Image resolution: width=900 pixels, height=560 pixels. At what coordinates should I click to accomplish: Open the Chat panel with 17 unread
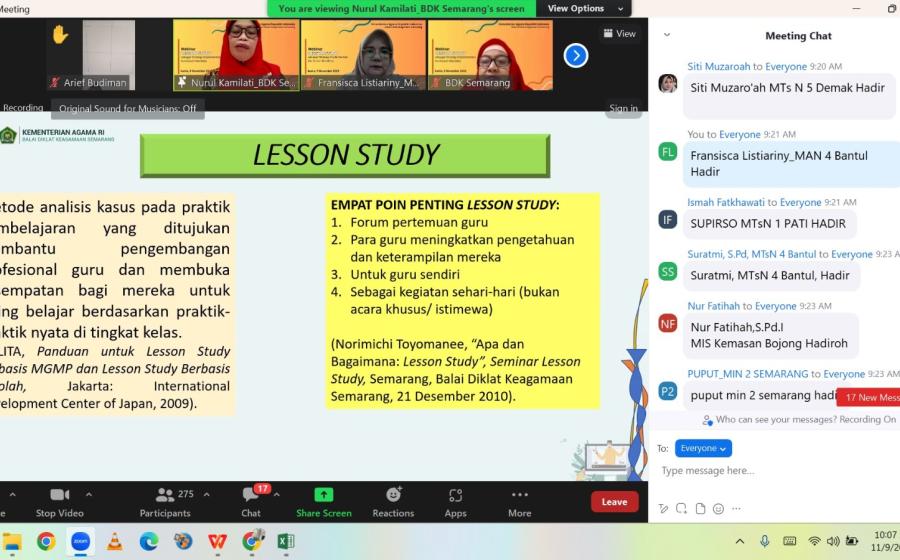click(x=251, y=501)
